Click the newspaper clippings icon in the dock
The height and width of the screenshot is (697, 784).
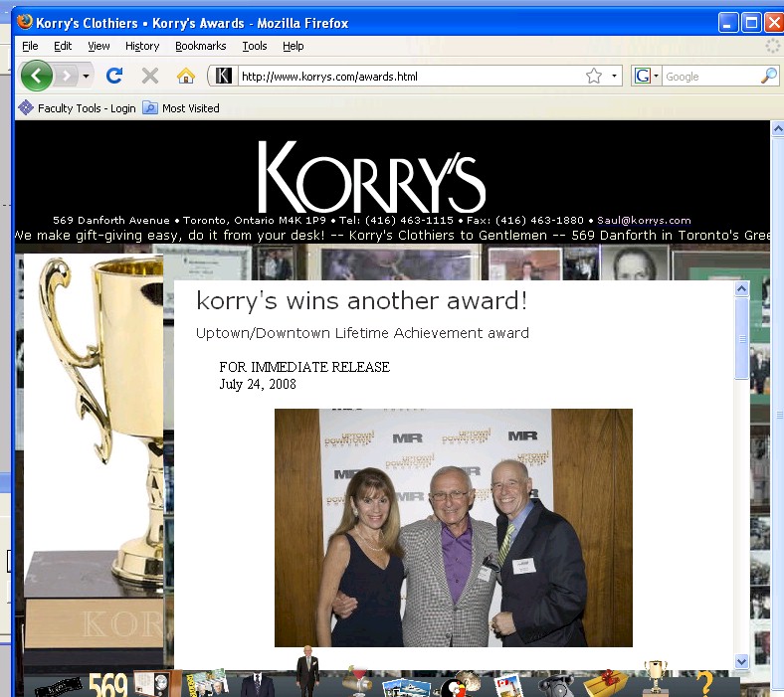(207, 683)
